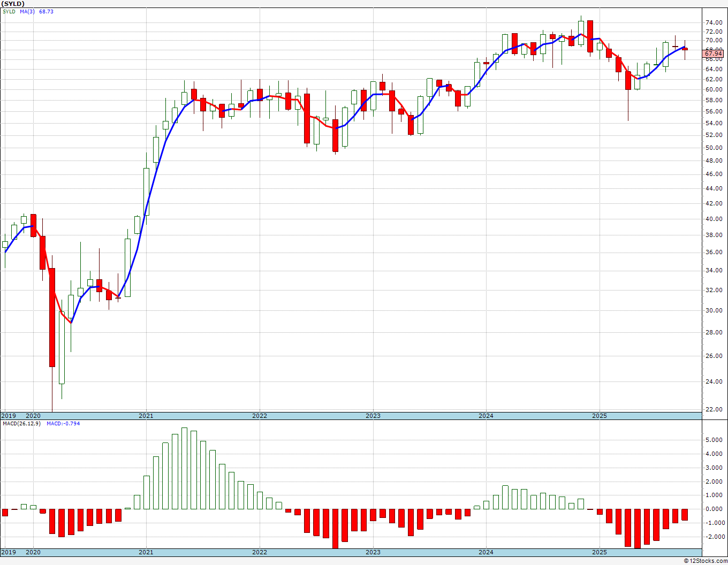Click the 5.000 MACD axis label
Screen dimensions: 728x565
click(x=715, y=440)
